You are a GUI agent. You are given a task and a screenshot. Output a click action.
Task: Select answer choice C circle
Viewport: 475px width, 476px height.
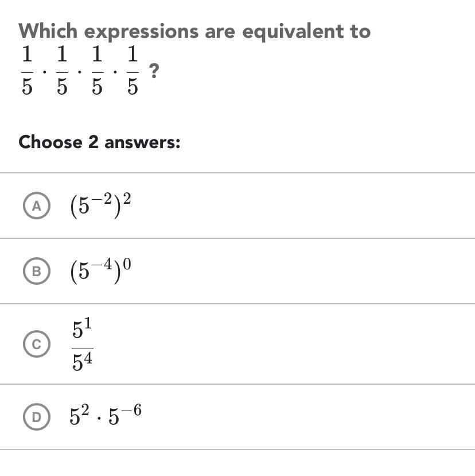point(37,343)
